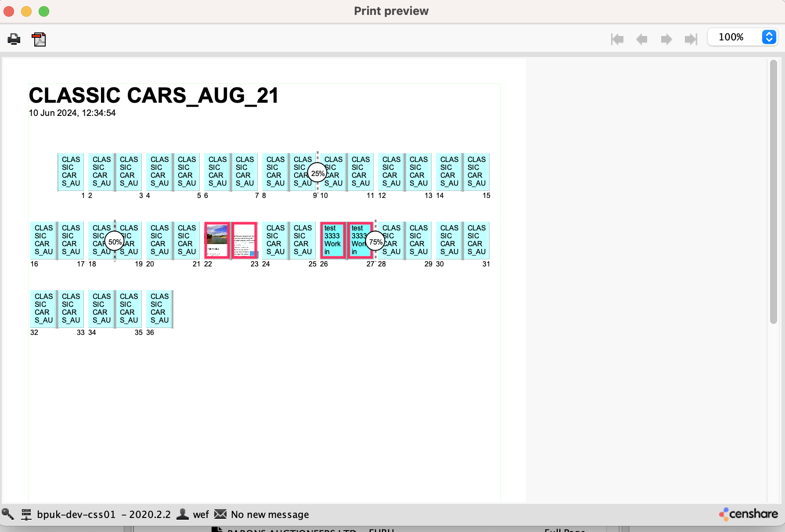This screenshot has width=785, height=532.
Task: Select the test 3333 thumbnail on page 26
Action: 333,240
